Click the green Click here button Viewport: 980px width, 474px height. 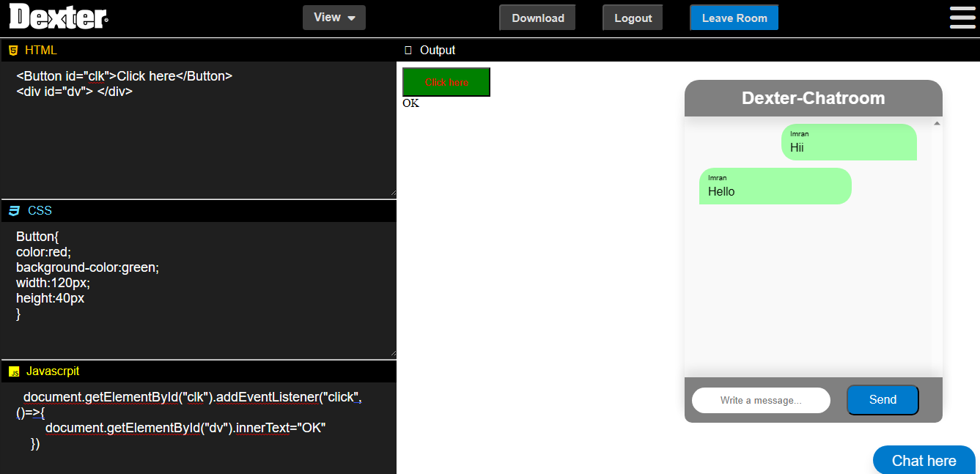pyautogui.click(x=446, y=82)
